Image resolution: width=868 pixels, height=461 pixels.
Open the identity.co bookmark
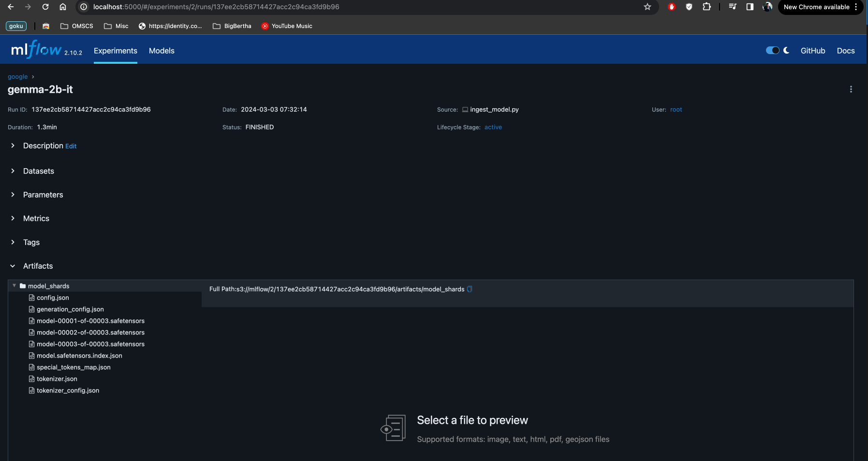click(x=170, y=26)
